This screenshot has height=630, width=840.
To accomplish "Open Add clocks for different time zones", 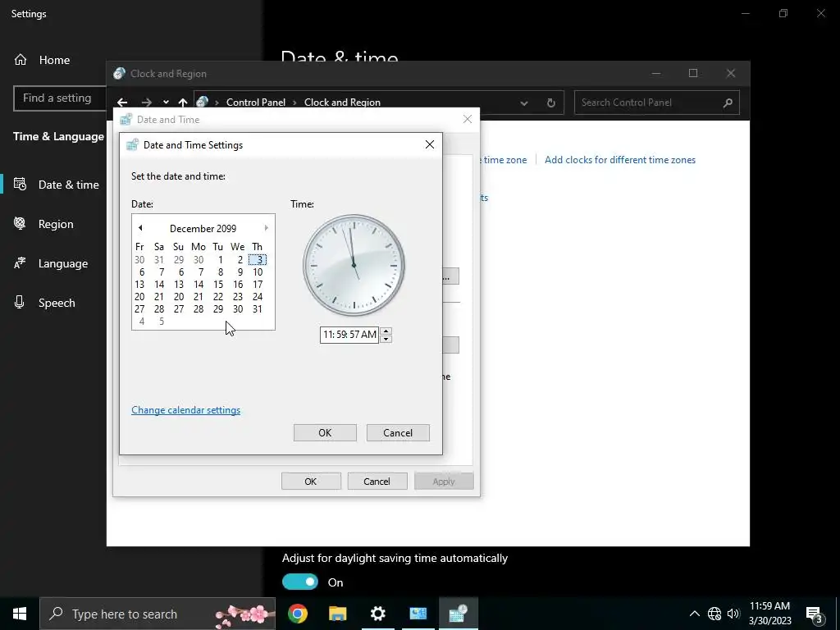I will tap(620, 160).
